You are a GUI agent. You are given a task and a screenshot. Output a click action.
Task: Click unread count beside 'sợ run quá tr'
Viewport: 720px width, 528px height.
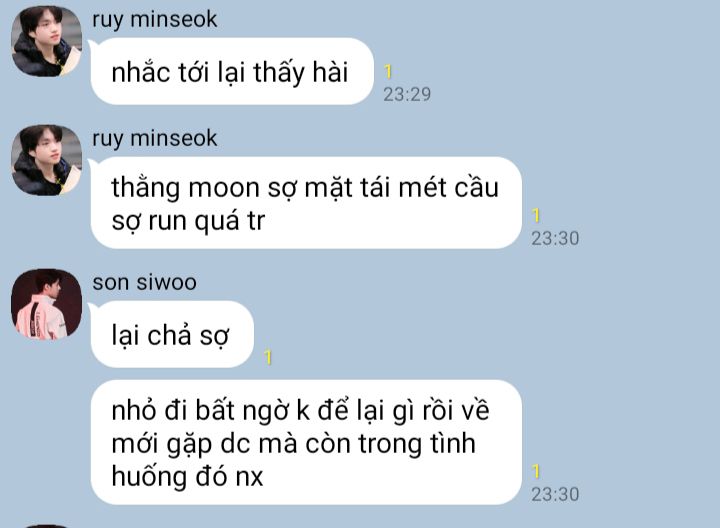[536, 215]
